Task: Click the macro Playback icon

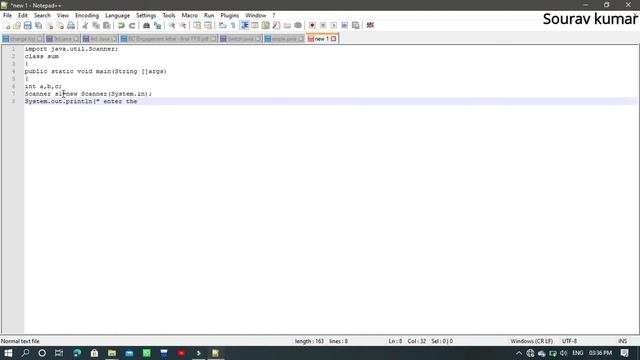Action: 333,25
